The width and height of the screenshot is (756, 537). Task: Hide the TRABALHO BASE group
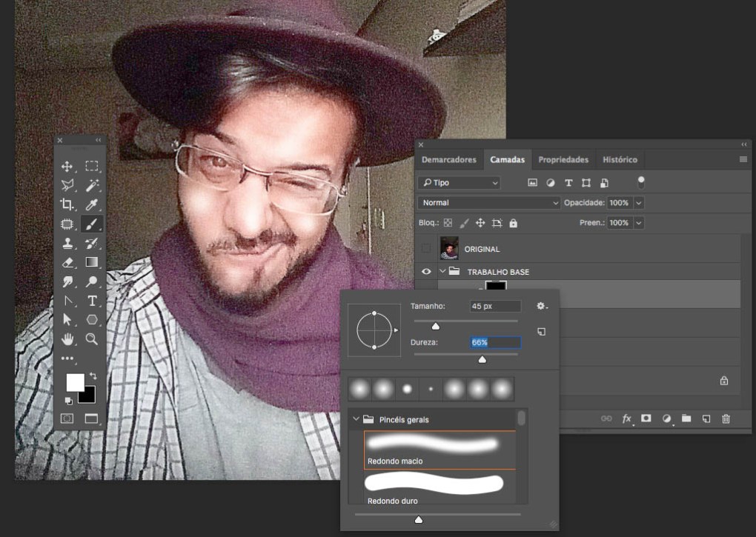coord(426,272)
